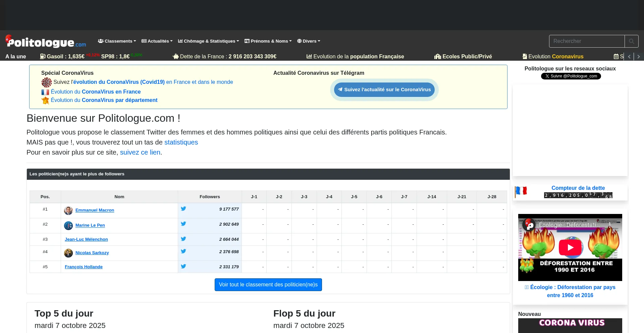Click Nicolas Sarkozy's avatar picture
The width and height of the screenshot is (644, 333).
pyautogui.click(x=68, y=253)
